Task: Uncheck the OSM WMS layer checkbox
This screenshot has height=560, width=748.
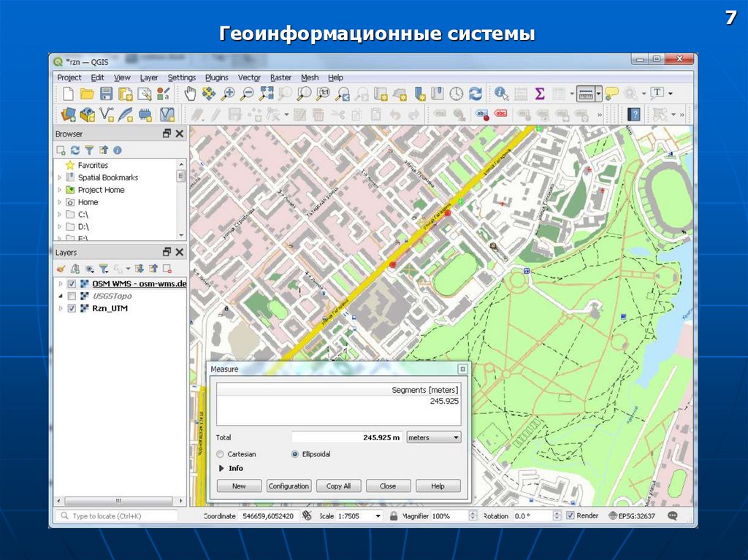Action: pos(72,284)
